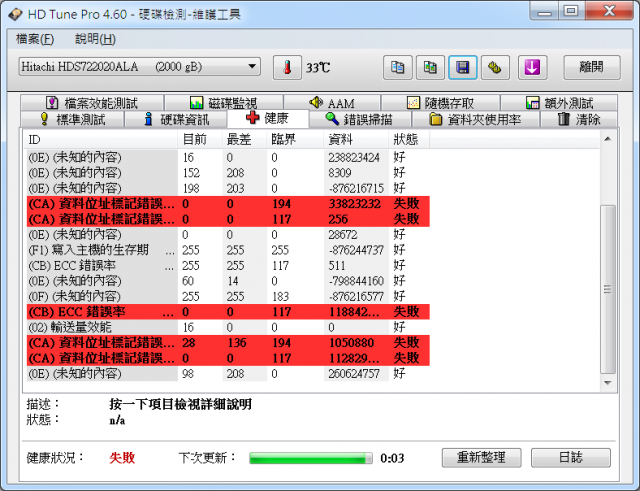Select the good (CB) ECC 錯誤率 row with data 511
The image size is (640, 491).
pos(228,265)
